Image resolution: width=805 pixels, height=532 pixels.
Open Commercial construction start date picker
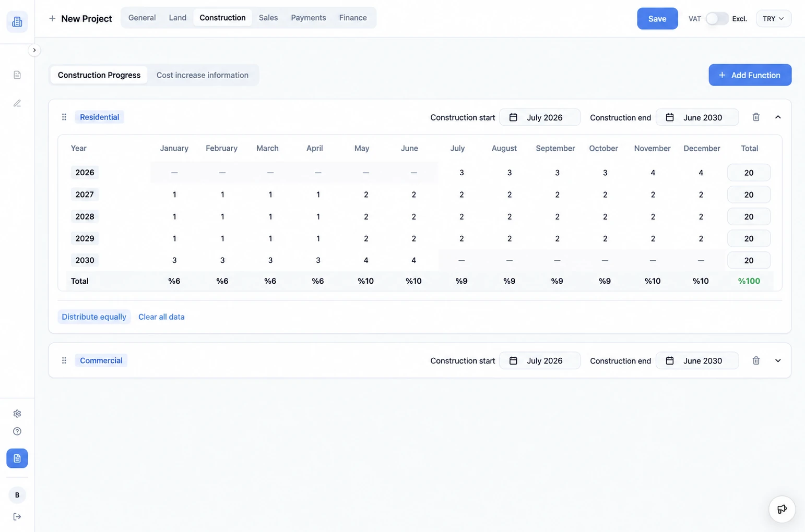[540, 361]
